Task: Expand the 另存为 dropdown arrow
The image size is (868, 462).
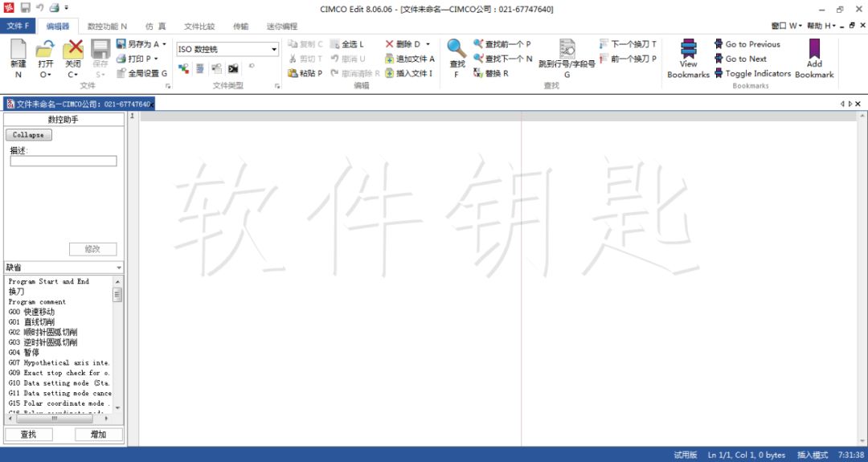Action: coord(164,44)
